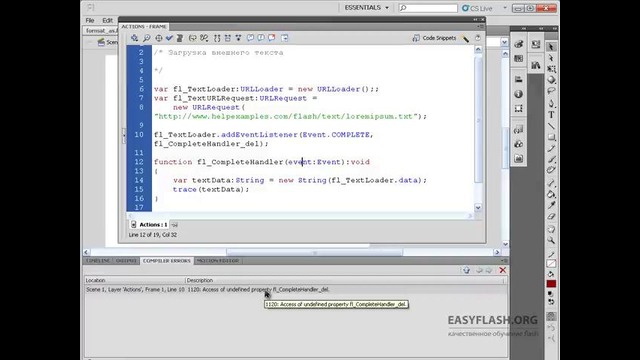Select the Paint Bucket tool
640x360 pixels.
[x=551, y=194]
